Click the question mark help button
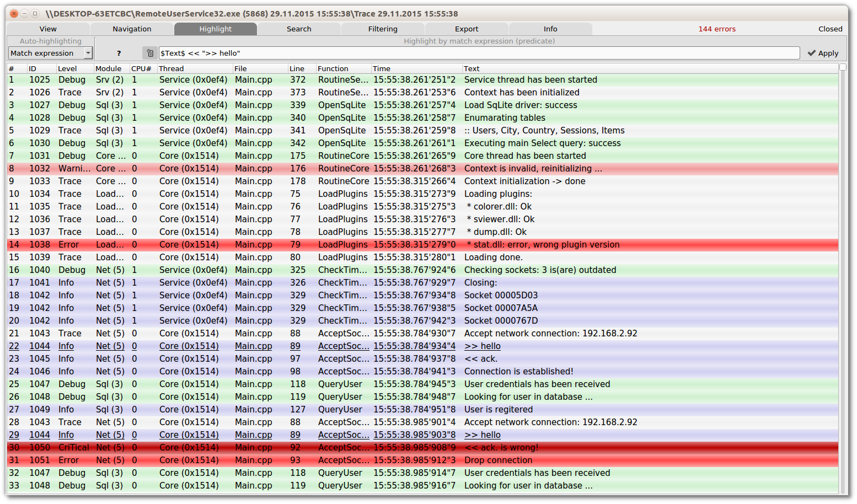The height and width of the screenshot is (504, 857). click(x=119, y=53)
